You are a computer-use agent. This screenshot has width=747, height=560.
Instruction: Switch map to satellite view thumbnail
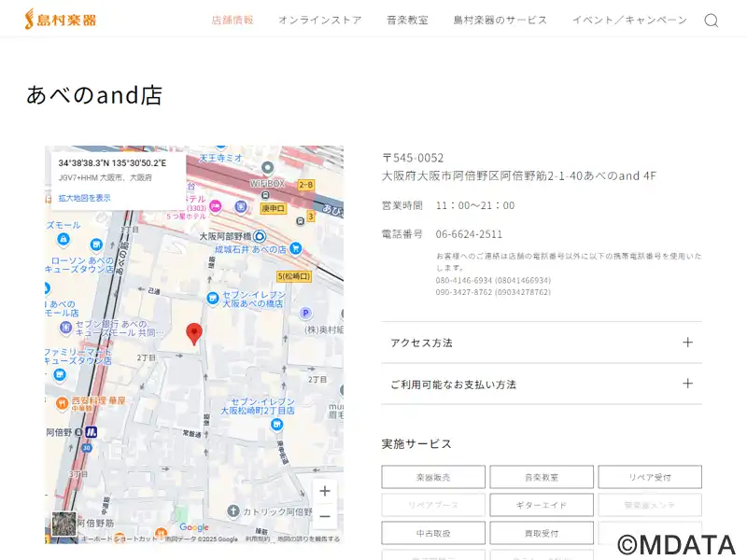(63, 524)
